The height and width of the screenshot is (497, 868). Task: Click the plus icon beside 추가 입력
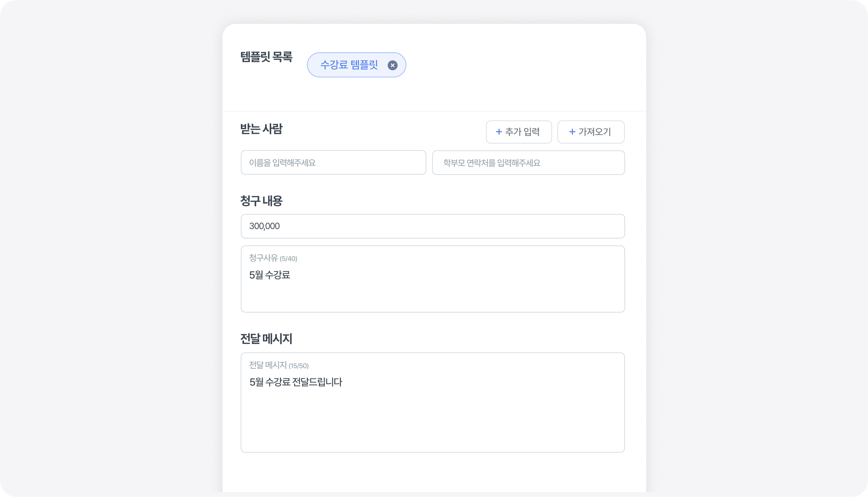point(499,132)
